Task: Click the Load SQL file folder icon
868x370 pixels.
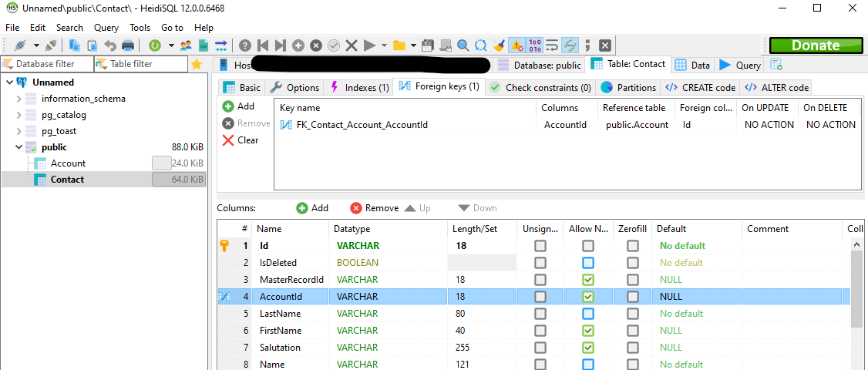Action: [x=399, y=45]
